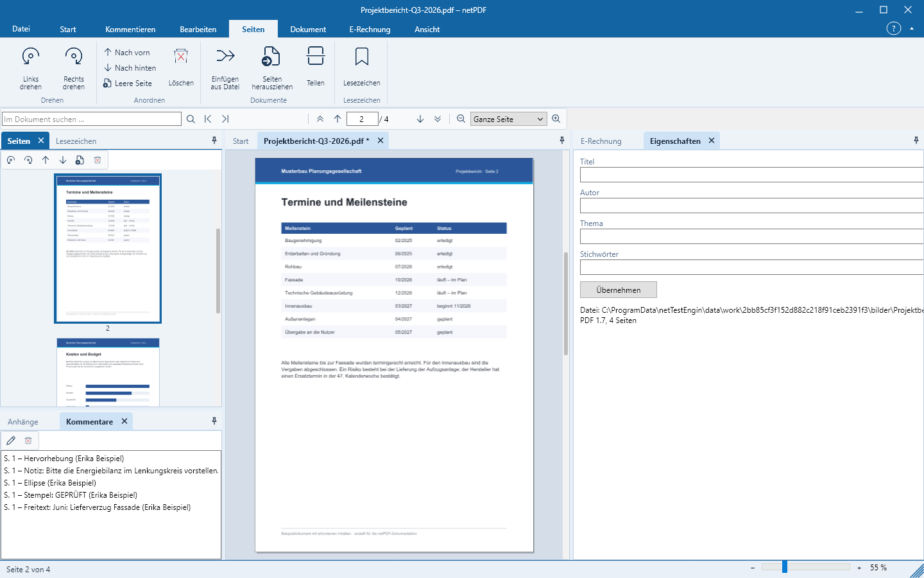Start search with the magnifier icon

click(x=191, y=119)
